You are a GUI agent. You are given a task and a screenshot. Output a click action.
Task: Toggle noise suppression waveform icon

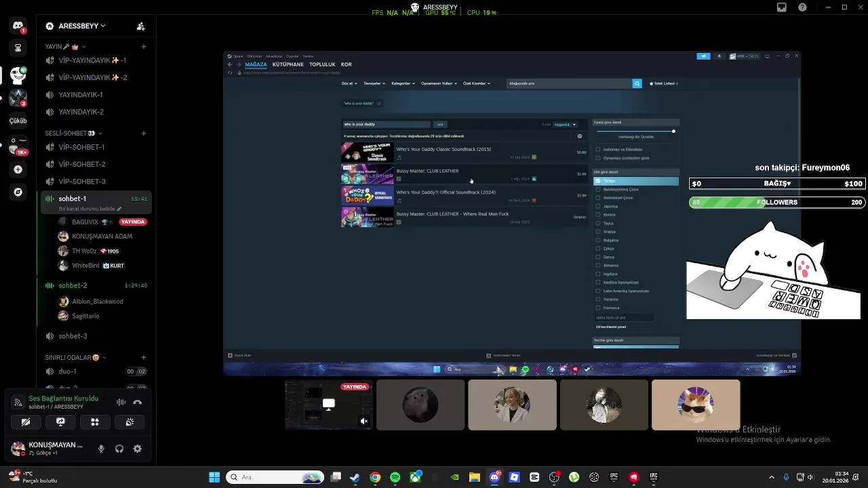(121, 402)
